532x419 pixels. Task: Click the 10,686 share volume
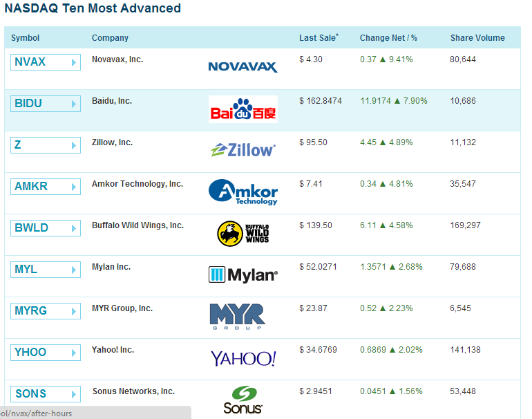[463, 101]
